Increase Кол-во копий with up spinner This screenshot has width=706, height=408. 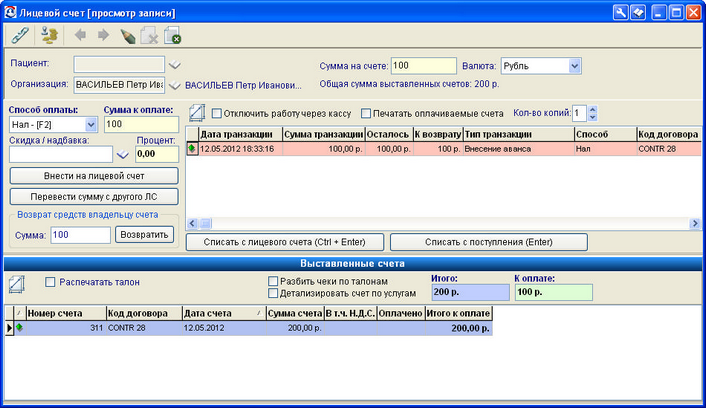(593, 109)
